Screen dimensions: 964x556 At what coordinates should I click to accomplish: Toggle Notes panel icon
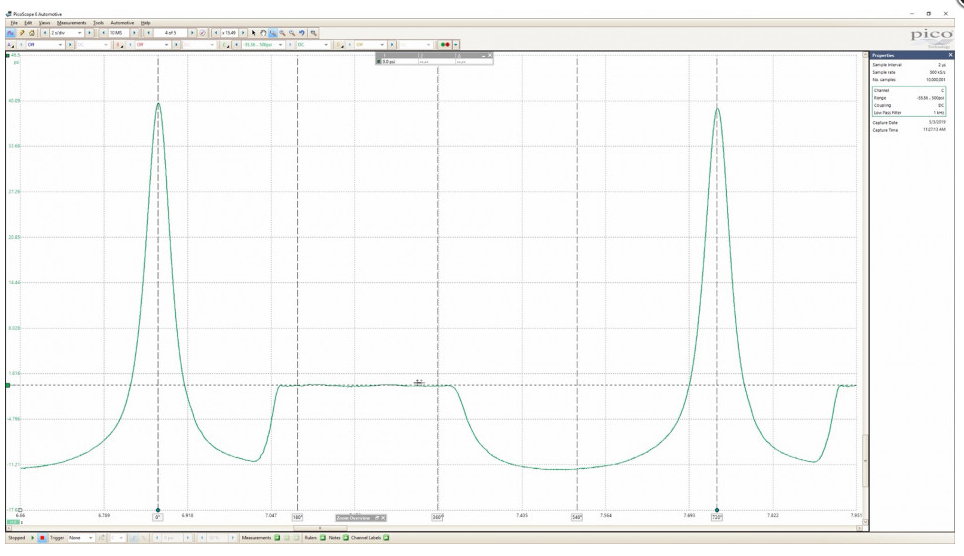346,538
